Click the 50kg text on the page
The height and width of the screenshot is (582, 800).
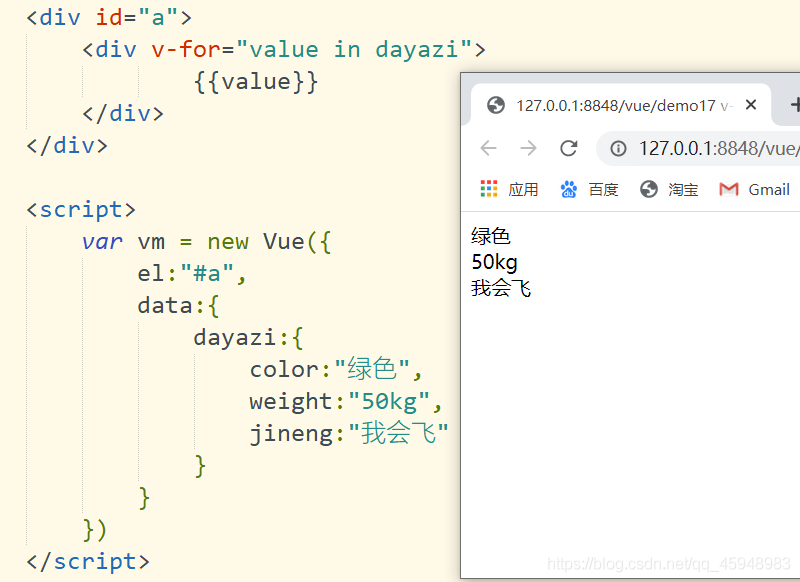click(494, 262)
